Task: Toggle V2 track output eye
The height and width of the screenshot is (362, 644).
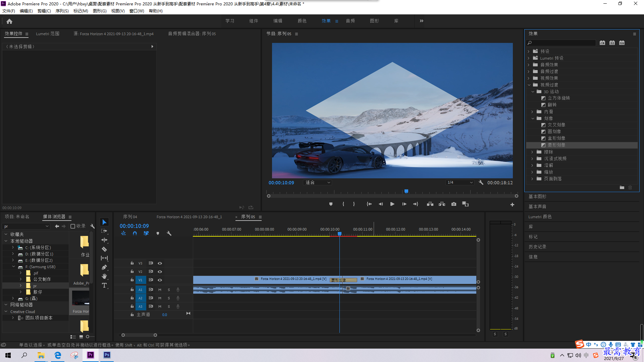Action: (160, 272)
